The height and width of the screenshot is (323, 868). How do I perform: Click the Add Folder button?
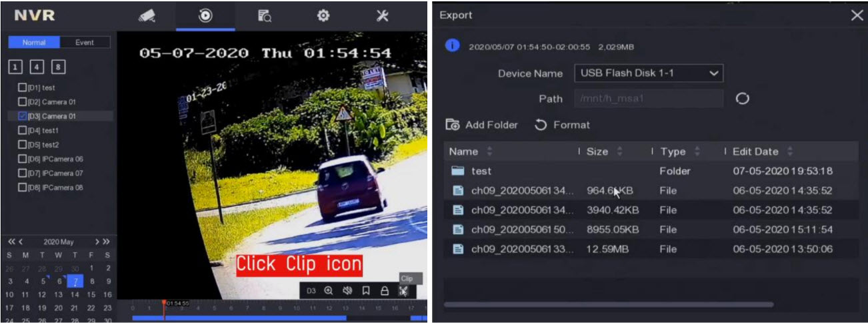pos(482,125)
